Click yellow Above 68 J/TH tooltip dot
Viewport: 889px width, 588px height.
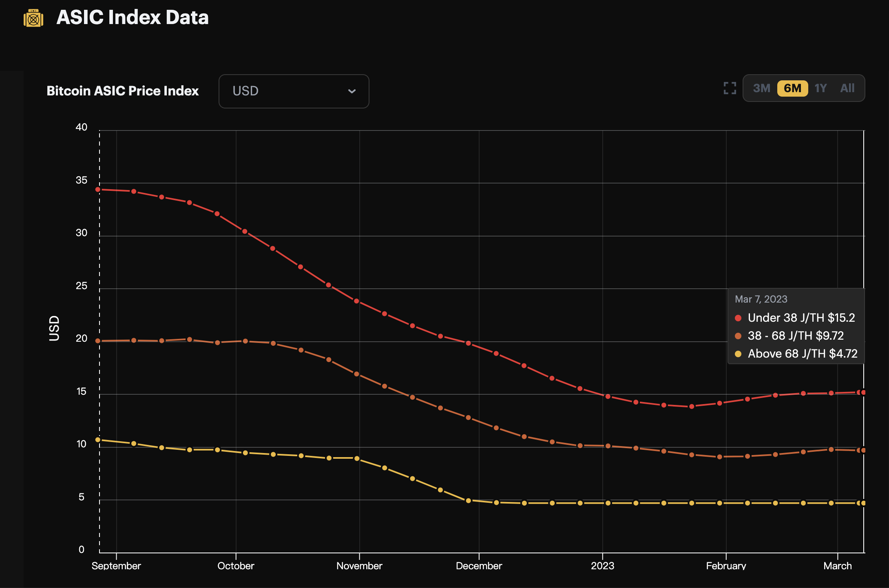[738, 354]
